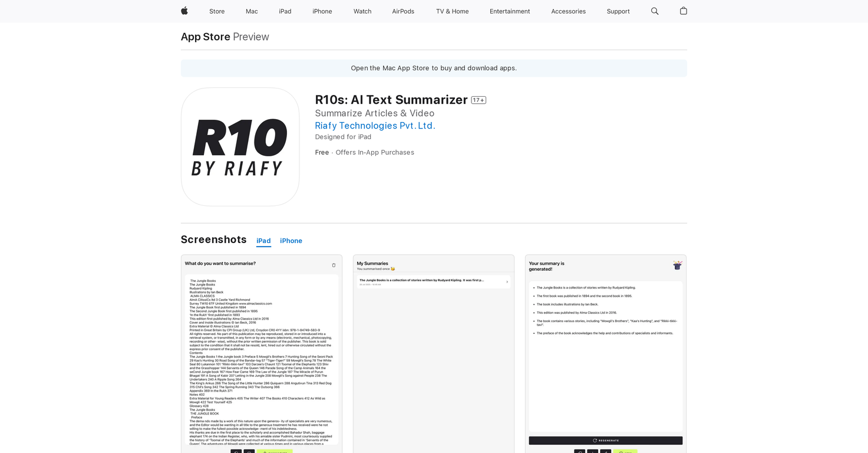Screen dimensions: 868x453
Task: Click the Regenerate button
Action: tap(605, 440)
